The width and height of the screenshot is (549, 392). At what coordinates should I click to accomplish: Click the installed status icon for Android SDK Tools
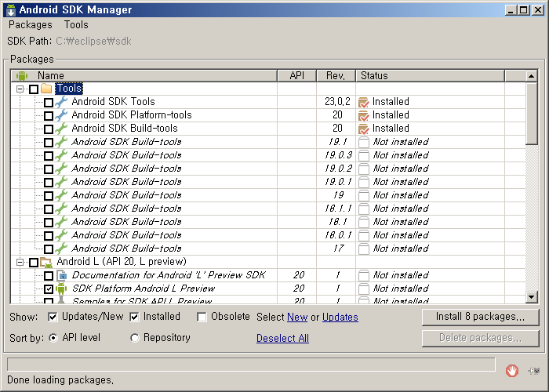point(363,102)
